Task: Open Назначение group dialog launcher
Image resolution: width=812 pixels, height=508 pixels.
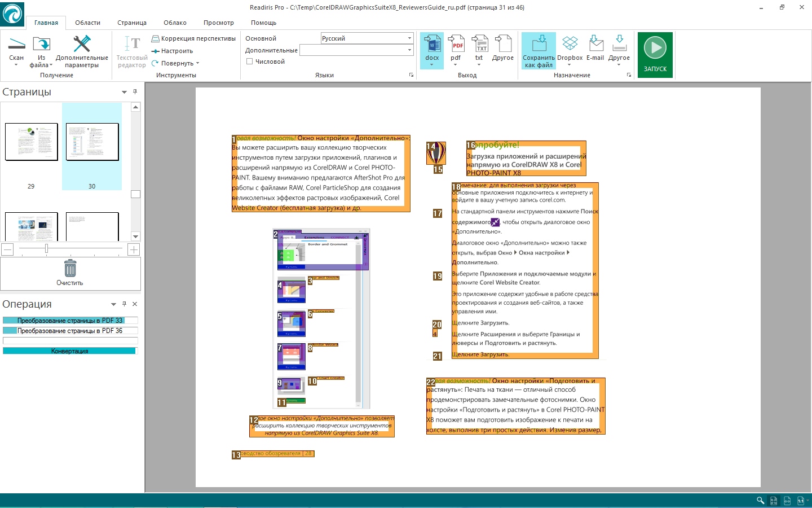Action: pyautogui.click(x=629, y=75)
